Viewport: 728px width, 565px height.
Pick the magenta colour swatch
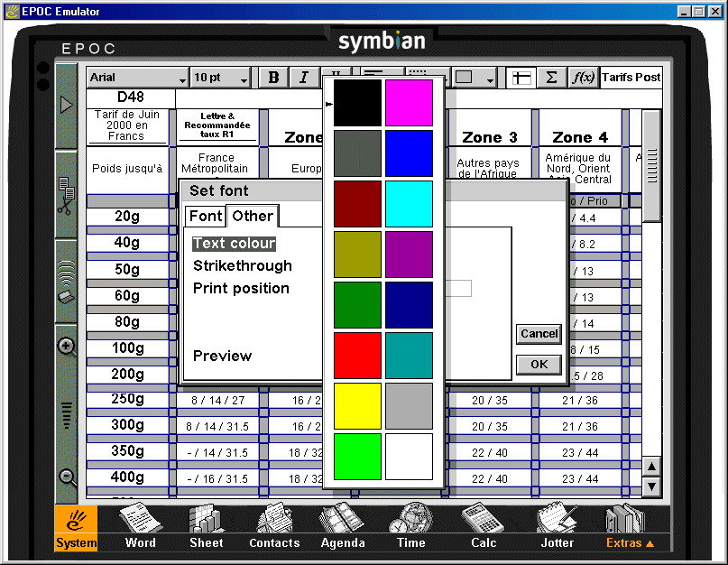click(409, 103)
